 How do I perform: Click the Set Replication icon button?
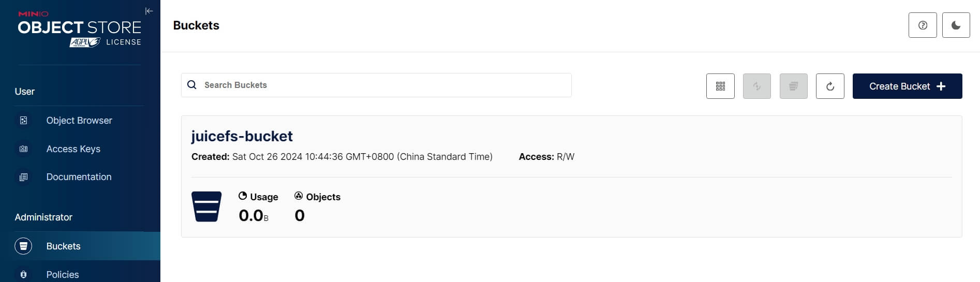(756, 86)
